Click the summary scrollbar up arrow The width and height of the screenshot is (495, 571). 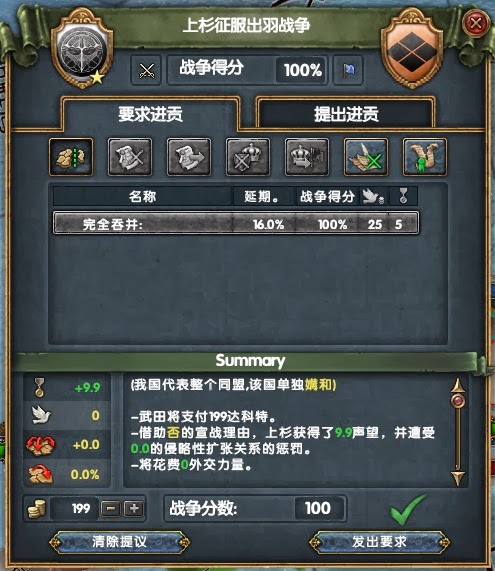coord(457,385)
